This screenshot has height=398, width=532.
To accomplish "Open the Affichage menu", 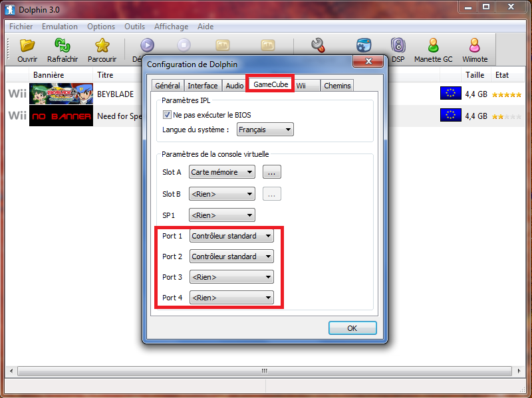I will [x=171, y=27].
